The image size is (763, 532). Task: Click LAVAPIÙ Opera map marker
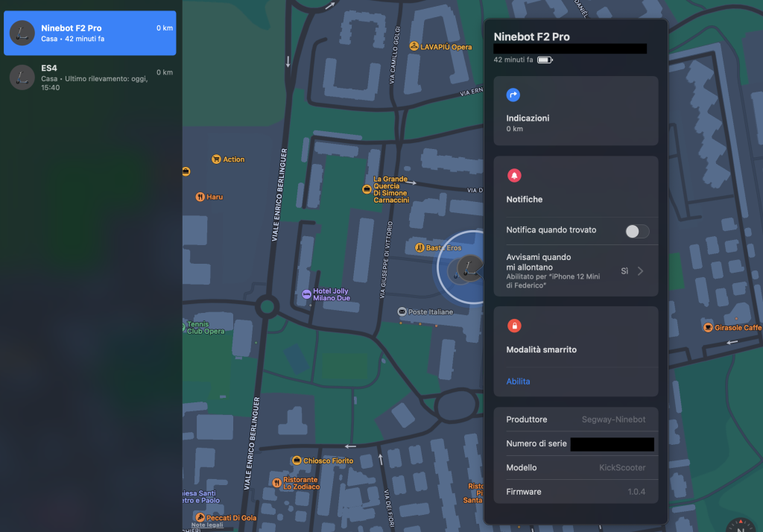click(x=414, y=46)
